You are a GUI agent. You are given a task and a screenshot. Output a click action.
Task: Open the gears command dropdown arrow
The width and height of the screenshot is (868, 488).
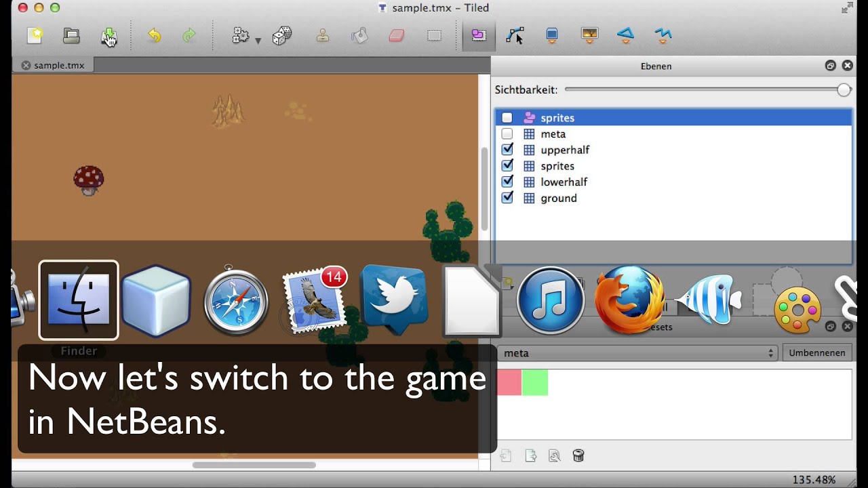pos(258,41)
